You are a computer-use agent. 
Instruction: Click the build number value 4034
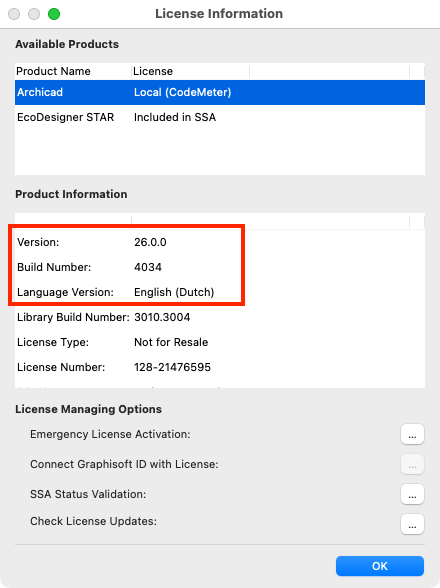point(148,267)
